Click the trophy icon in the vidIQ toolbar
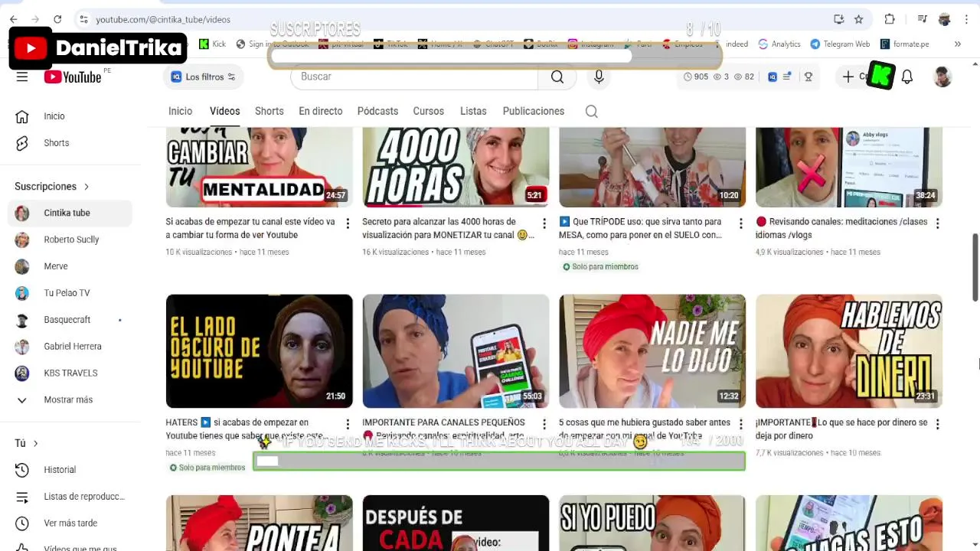This screenshot has height=551, width=980. (x=808, y=77)
